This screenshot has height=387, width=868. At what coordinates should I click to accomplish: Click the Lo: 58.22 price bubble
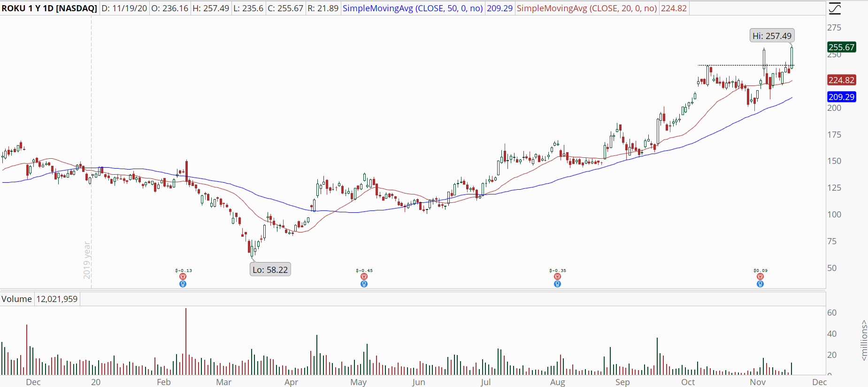coord(270,270)
